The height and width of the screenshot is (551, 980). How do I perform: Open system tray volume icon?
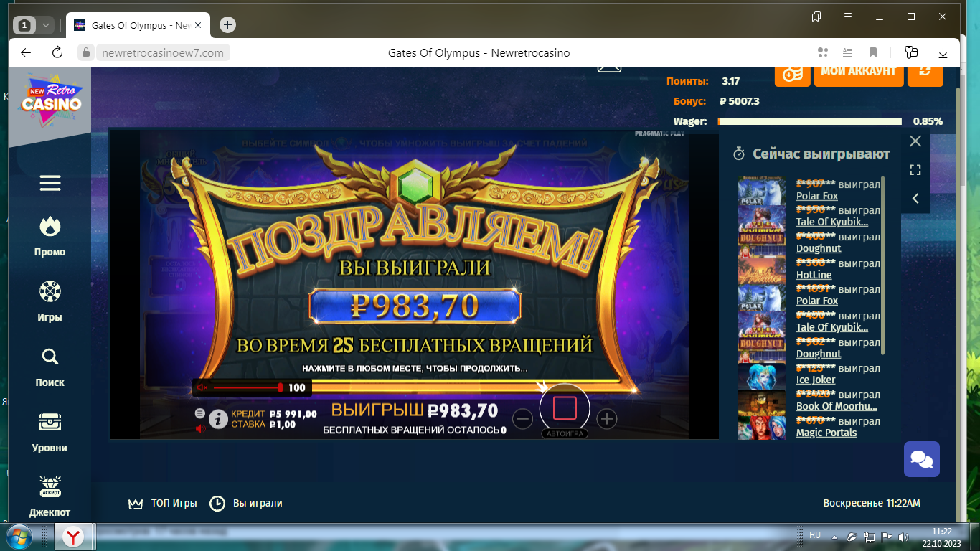point(903,537)
